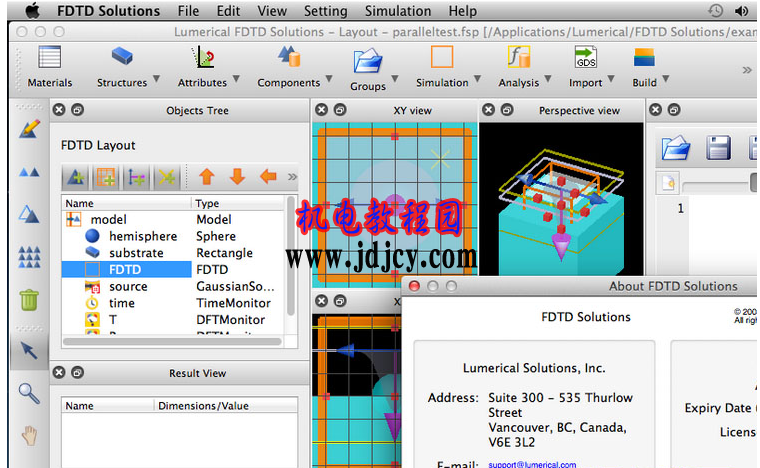760x468 pixels.
Task: Select the arrow pointer tool
Action: coord(29,350)
